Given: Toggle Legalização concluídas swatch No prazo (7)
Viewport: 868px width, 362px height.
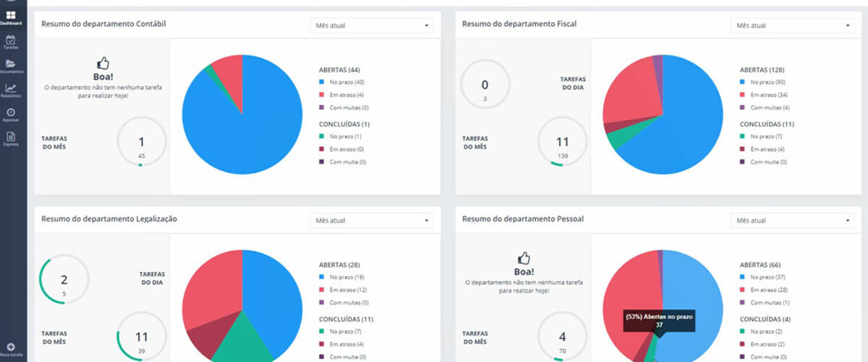Looking at the screenshot, I should coord(322,331).
